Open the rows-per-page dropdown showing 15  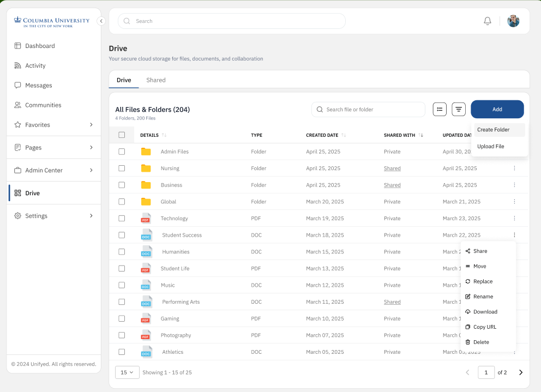pos(127,372)
